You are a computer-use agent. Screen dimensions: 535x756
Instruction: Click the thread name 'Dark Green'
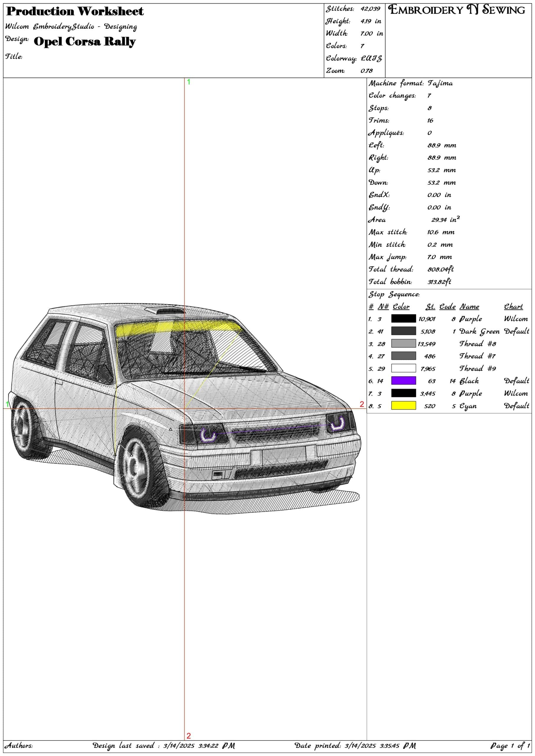[x=479, y=331]
